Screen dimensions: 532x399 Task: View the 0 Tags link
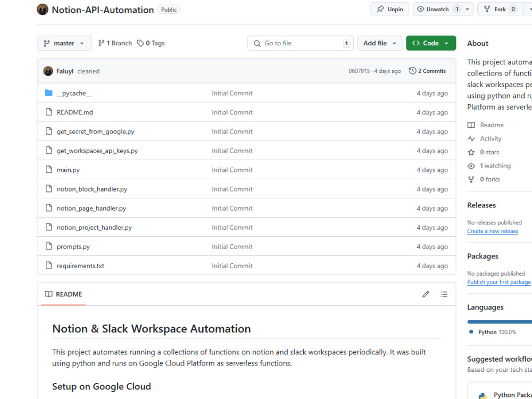[151, 43]
